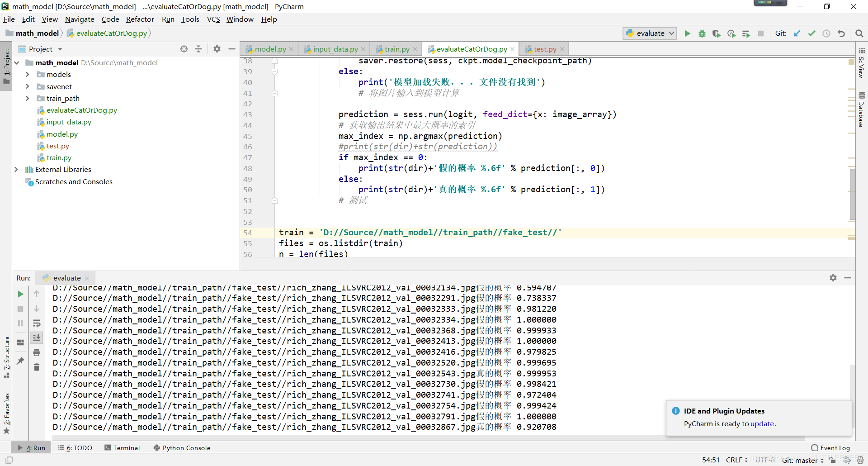The height and width of the screenshot is (466, 868).
Task: Click the editor vertical scrollbar
Action: pyautogui.click(x=852, y=195)
